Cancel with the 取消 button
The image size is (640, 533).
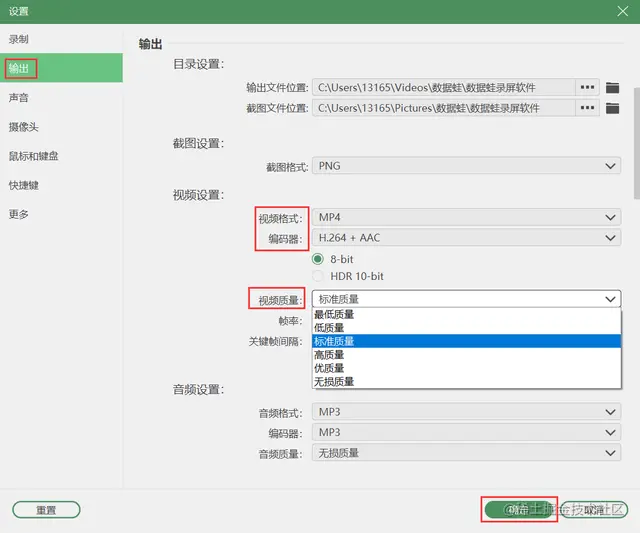(x=594, y=509)
